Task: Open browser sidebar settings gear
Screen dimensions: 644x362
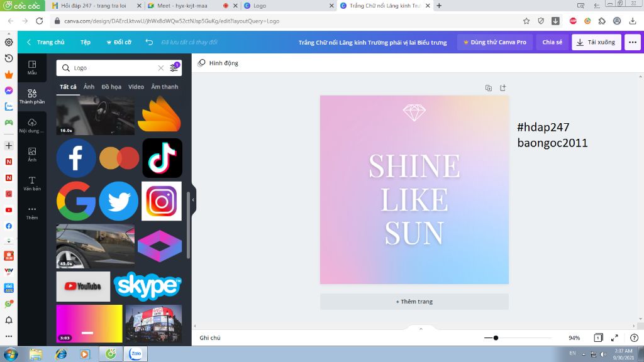Action: tap(9, 42)
